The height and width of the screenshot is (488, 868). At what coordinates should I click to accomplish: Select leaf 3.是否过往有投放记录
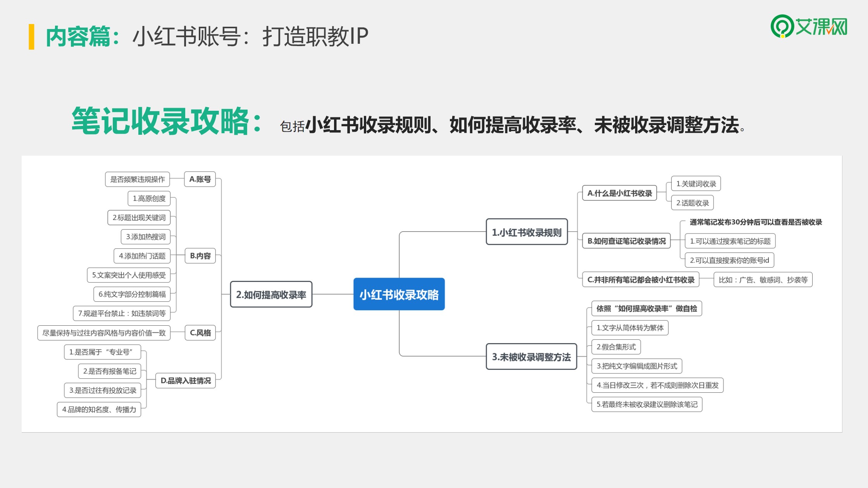point(103,390)
